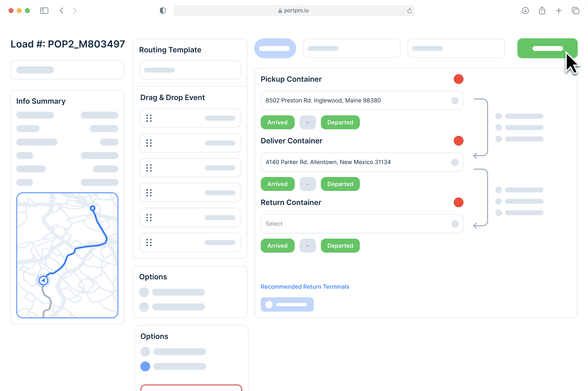Select the first radio in upper Options panel

pos(144,292)
